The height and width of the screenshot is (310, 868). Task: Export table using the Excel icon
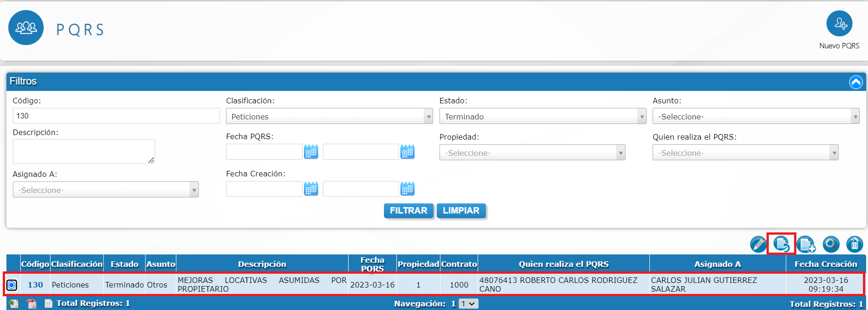tap(14, 304)
